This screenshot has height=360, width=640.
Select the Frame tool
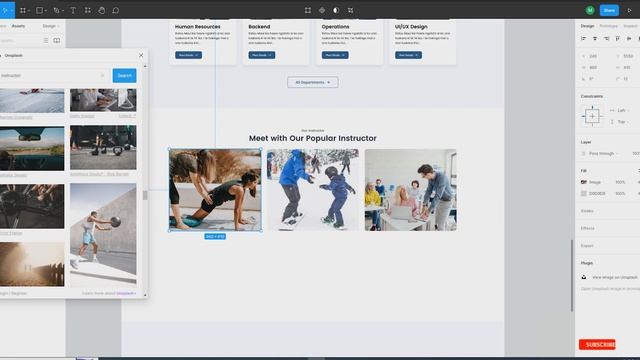click(x=23, y=10)
